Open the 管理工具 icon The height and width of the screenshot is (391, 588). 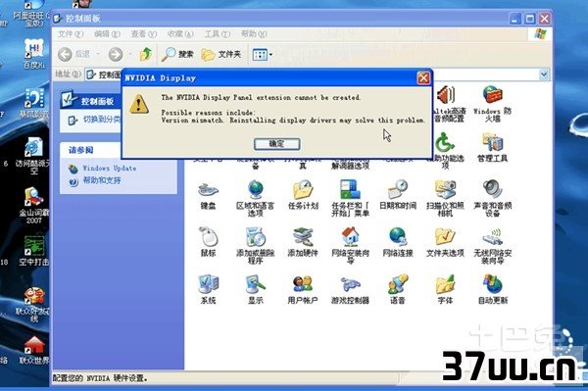pos(492,147)
